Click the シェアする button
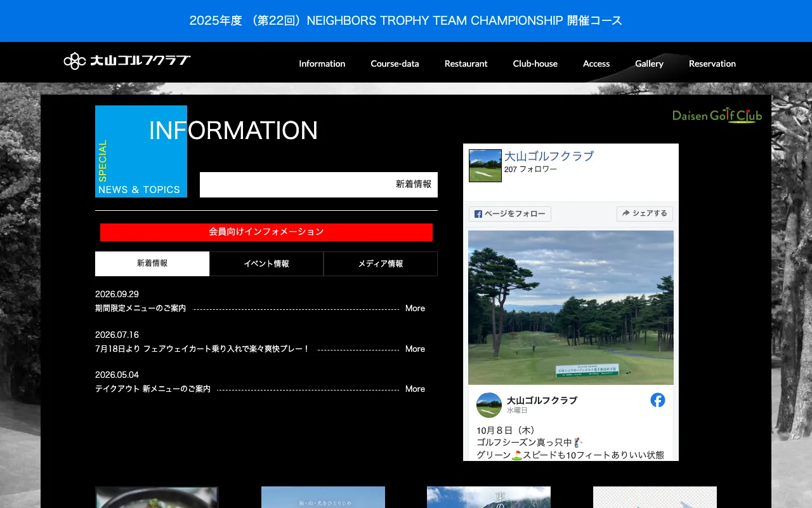This screenshot has width=812, height=508. pos(645,214)
